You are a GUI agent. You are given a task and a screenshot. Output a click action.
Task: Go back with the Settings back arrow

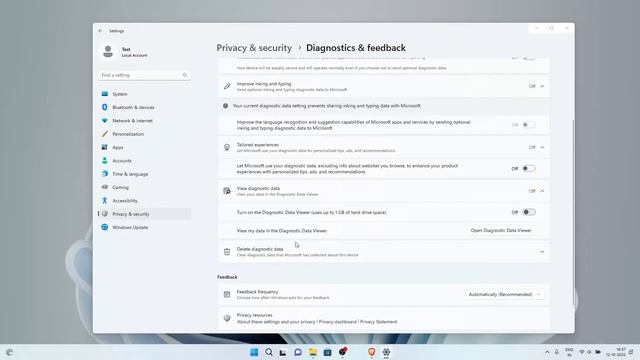click(100, 31)
